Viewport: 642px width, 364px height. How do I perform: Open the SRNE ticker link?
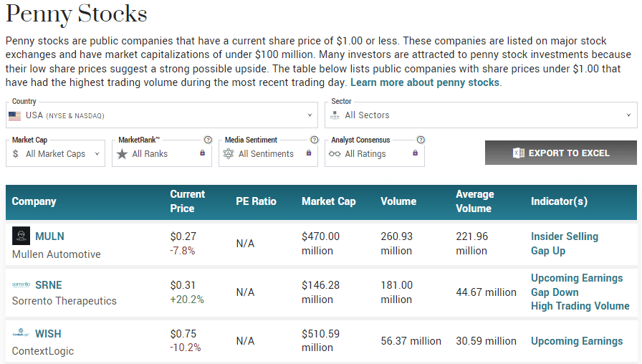point(48,285)
